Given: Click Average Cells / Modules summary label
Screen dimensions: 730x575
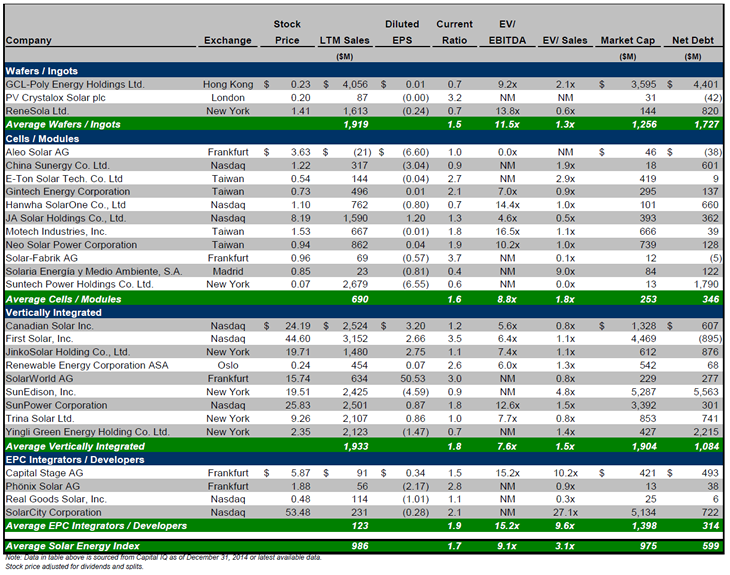Looking at the screenshot, I should (63, 299).
